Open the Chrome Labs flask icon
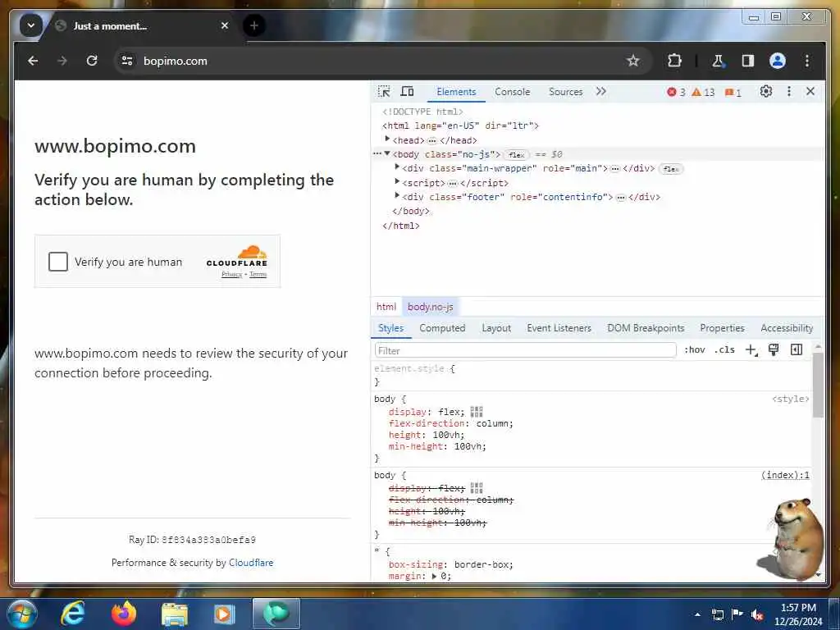 [x=718, y=61]
